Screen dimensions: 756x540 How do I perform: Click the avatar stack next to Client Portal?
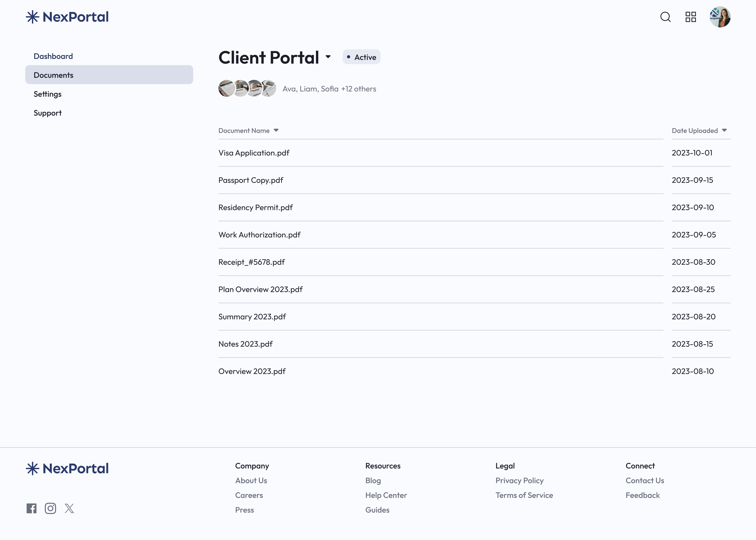click(247, 88)
